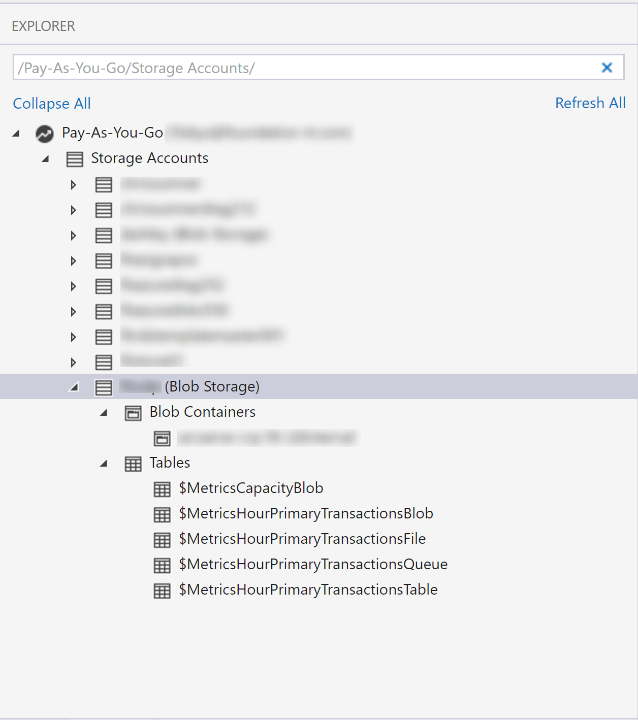Select the (Blob Storage) account row
This screenshot has height=720, width=638.
319,387
